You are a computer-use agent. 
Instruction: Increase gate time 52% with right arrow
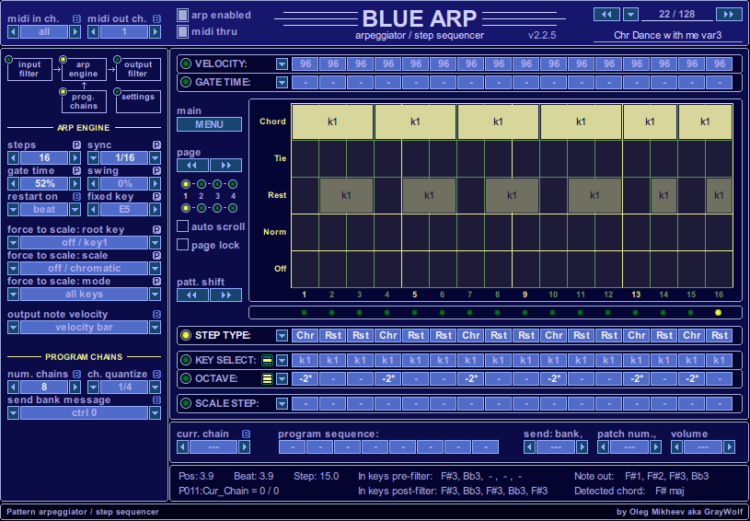point(75,184)
